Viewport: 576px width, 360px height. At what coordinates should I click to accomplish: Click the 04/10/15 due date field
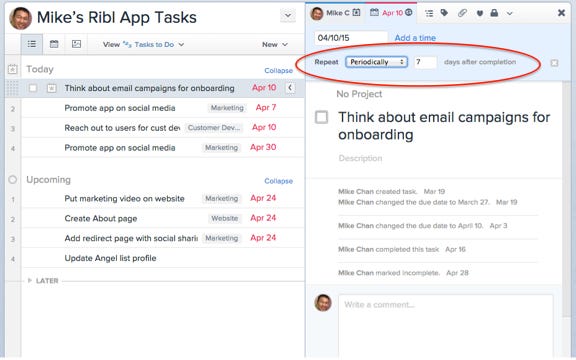click(x=351, y=38)
